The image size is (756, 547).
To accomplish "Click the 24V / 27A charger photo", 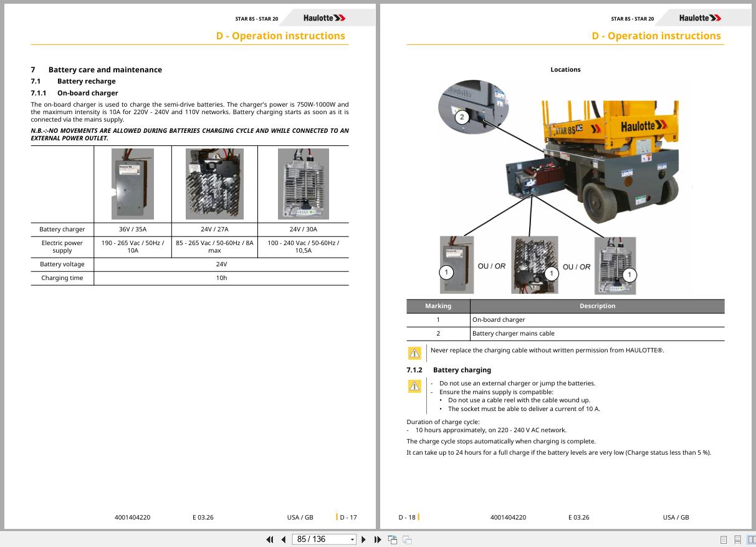I will (214, 184).
